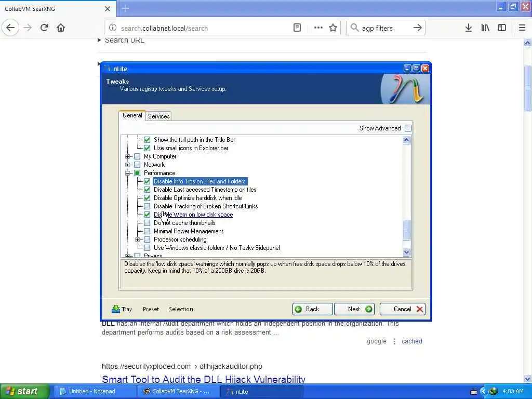The width and height of the screenshot is (532, 399).
Task: Toggle the Network group checkbox
Action: point(137,165)
